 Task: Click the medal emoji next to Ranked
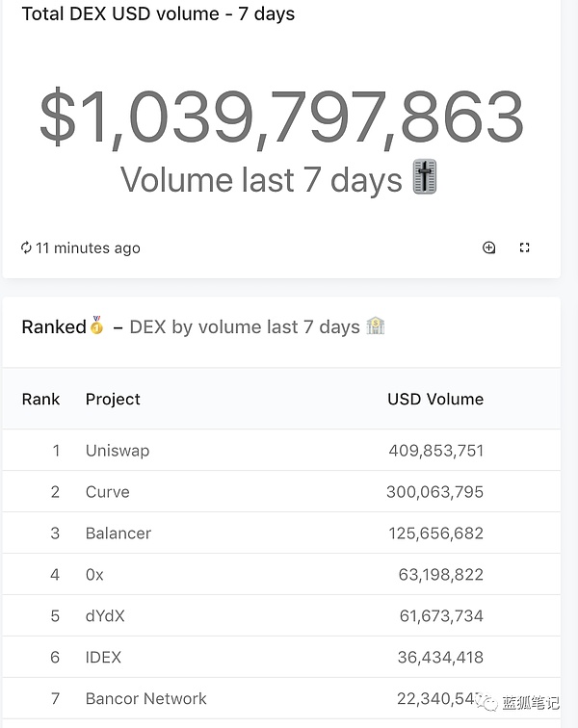pyautogui.click(x=96, y=326)
